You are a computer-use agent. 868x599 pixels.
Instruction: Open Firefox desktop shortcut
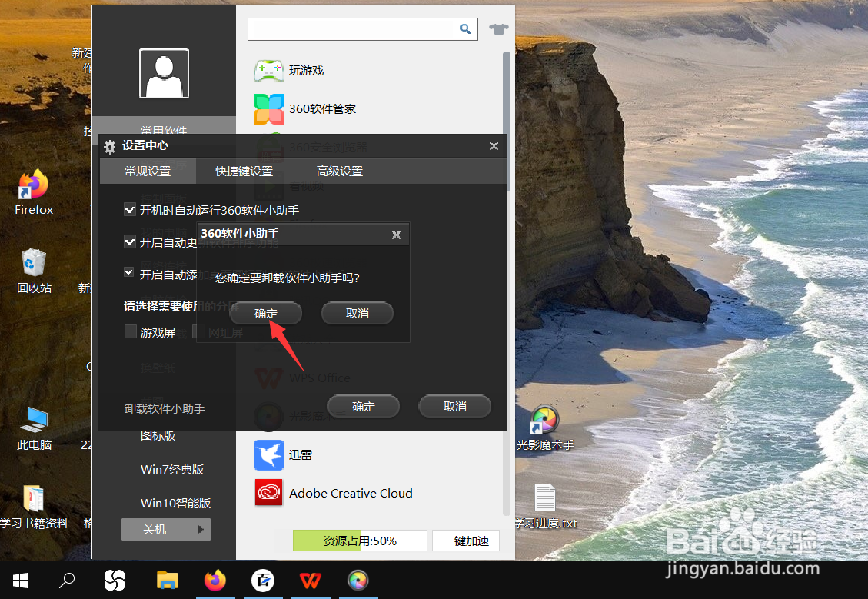[34, 192]
